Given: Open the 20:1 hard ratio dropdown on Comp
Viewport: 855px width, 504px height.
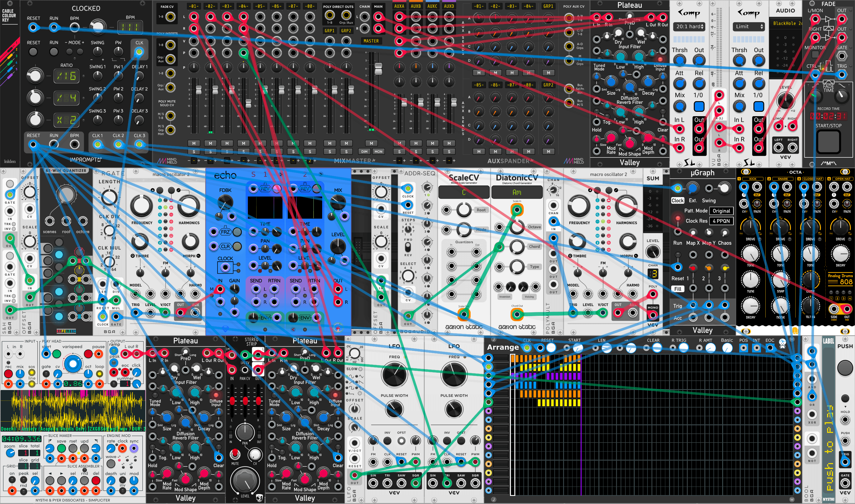Looking at the screenshot, I should 689,27.
